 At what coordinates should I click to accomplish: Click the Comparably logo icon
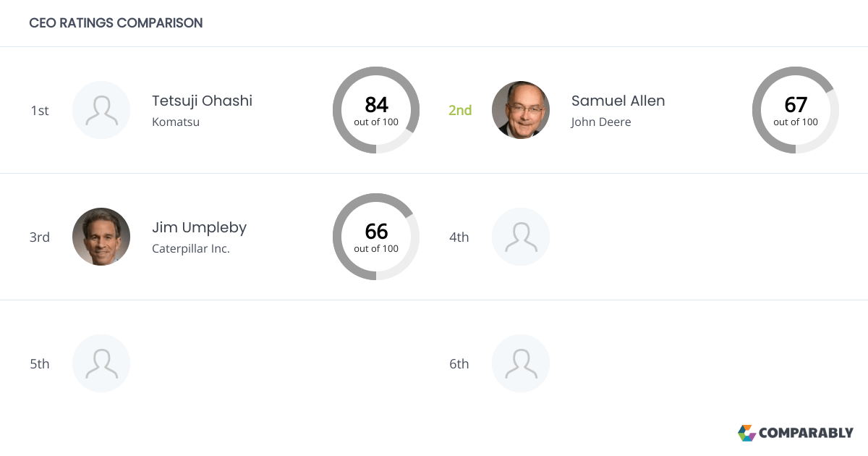pyautogui.click(x=746, y=433)
